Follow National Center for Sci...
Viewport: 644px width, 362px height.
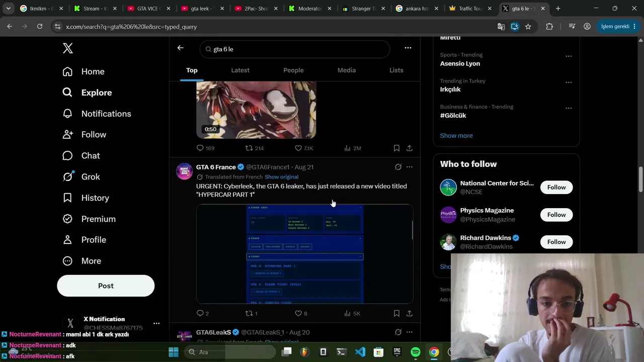556,187
